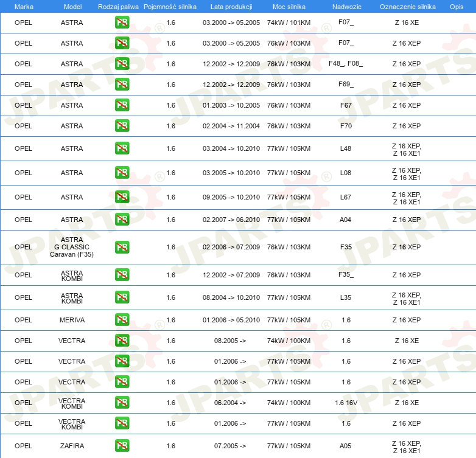Select the 'ASTRA G CLASSIC Caravan (F35)' model cell
The height and width of the screenshot is (458, 476).
72,247
